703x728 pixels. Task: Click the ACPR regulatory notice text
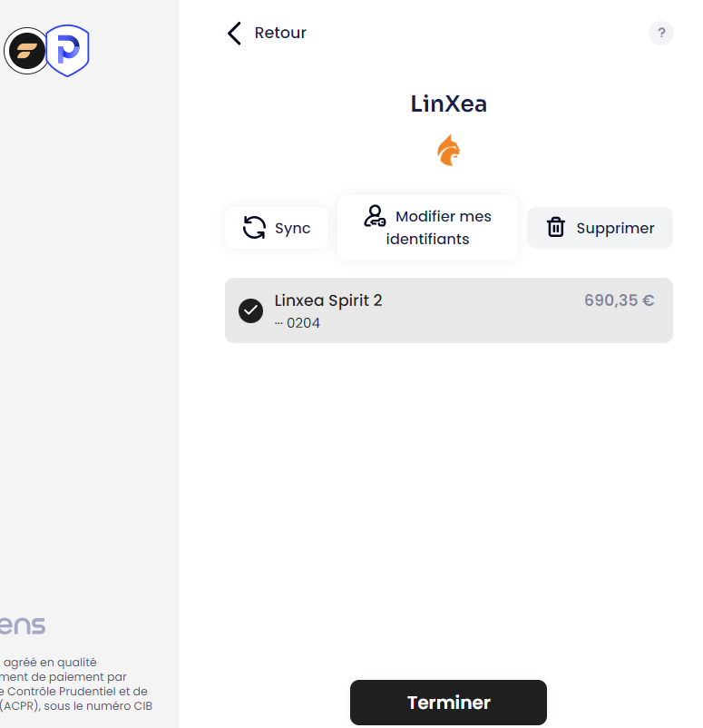(x=76, y=684)
